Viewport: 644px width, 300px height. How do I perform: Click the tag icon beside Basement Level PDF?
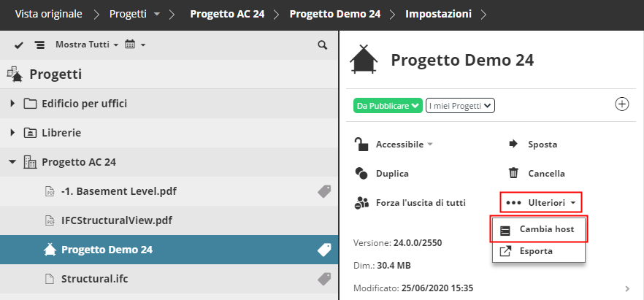pos(324,191)
